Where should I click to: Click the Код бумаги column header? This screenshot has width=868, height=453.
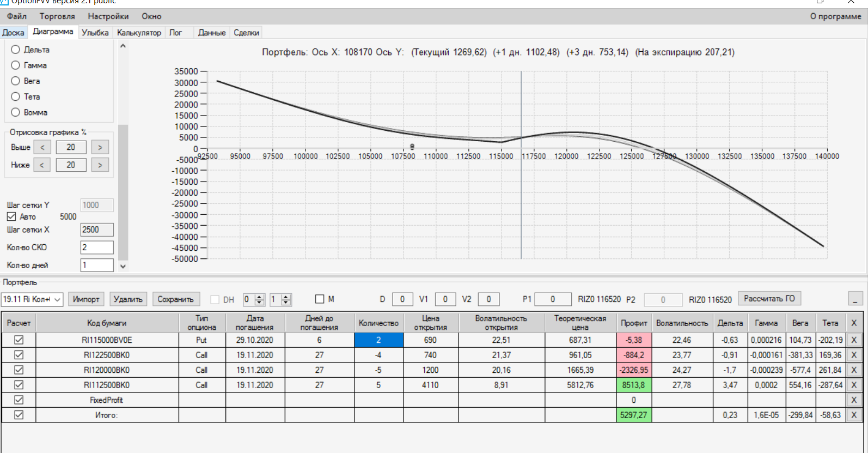(107, 323)
